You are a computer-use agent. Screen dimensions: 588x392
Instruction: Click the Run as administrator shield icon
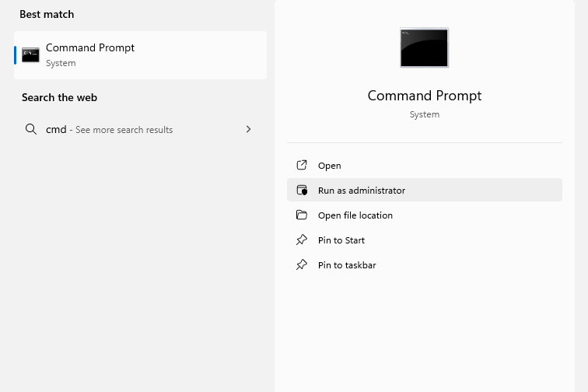302,191
